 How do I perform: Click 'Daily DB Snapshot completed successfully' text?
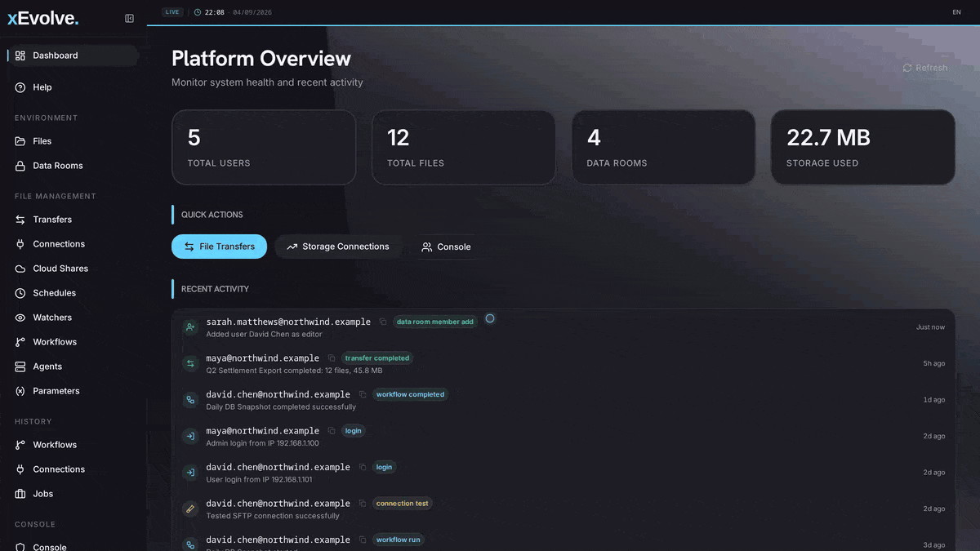[281, 407]
